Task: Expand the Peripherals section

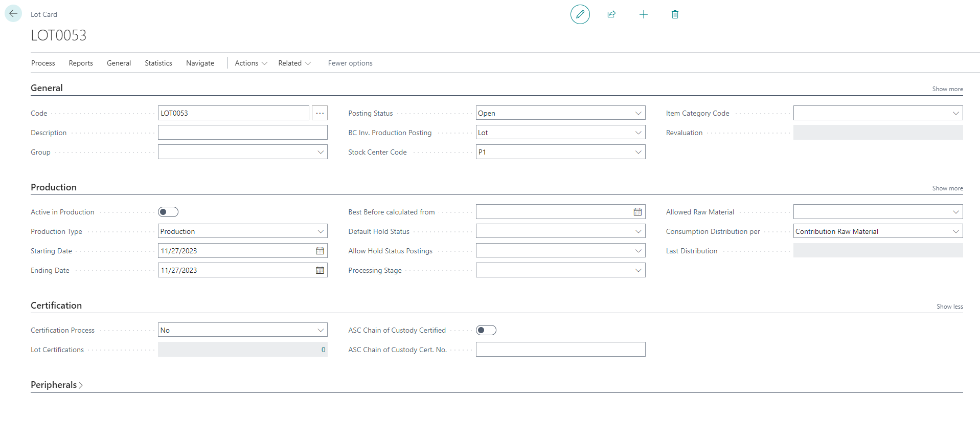Action: [x=56, y=385]
